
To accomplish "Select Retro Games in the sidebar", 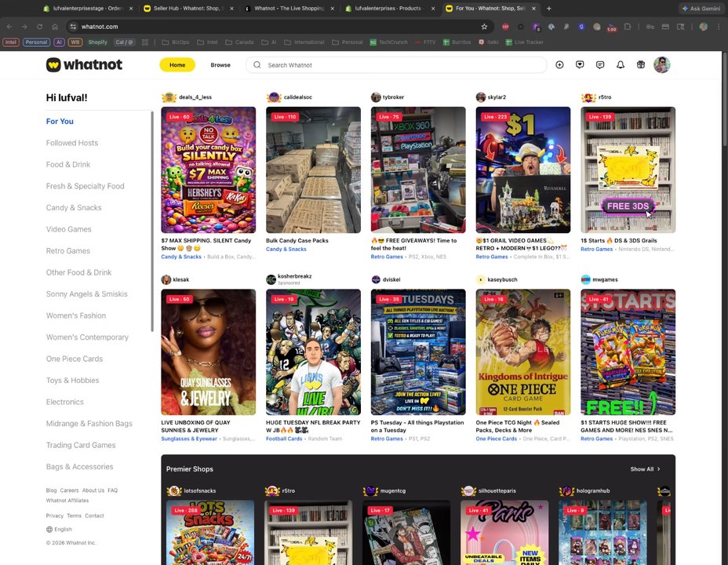I will [68, 250].
